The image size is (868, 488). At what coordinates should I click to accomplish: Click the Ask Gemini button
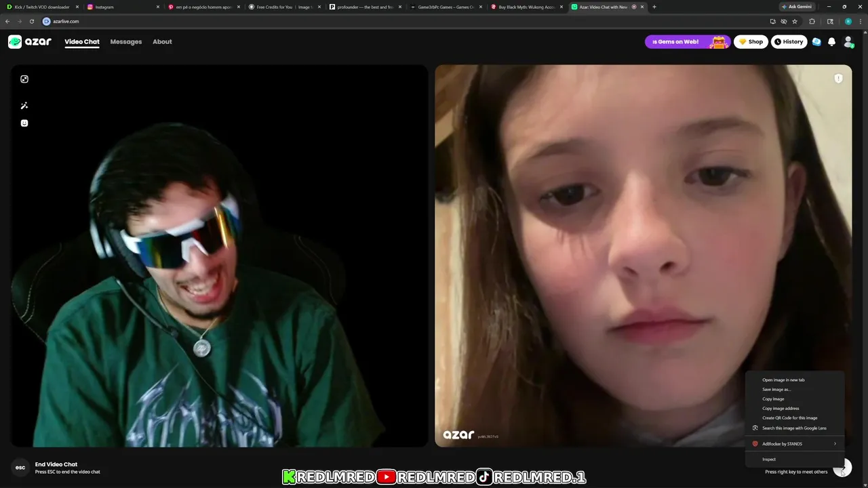tap(795, 7)
